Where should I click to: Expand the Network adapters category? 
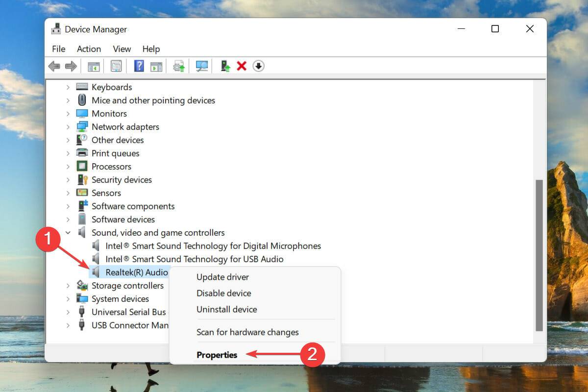pyautogui.click(x=67, y=126)
